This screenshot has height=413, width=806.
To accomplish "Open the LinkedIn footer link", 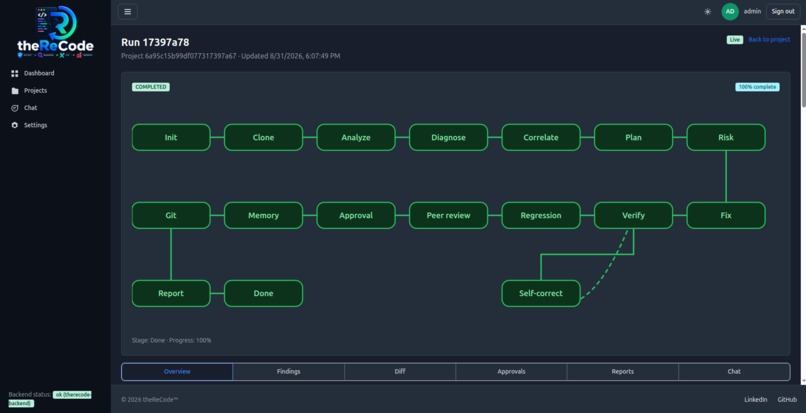I will coord(756,400).
